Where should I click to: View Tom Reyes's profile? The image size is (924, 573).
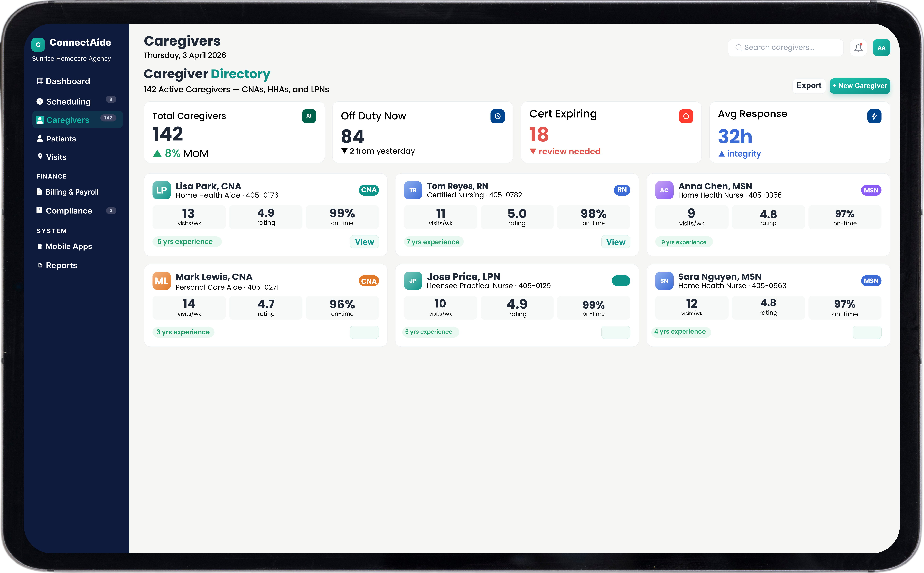[x=616, y=242]
